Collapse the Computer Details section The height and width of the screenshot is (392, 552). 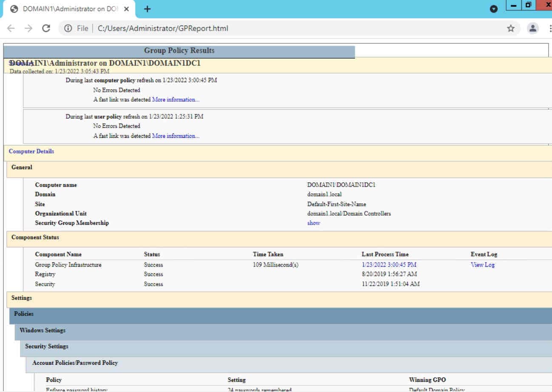(x=32, y=151)
